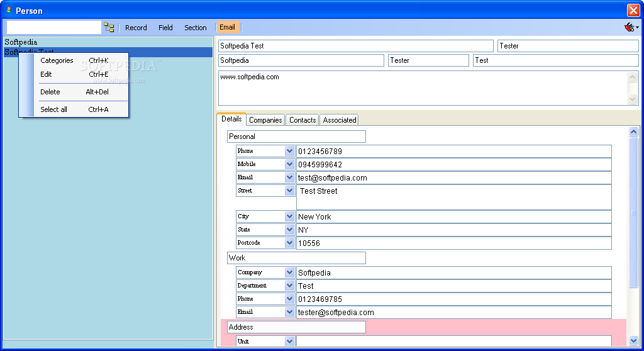Open the tools icon menu at toolbar right
This screenshot has width=644, height=351.
631,28
